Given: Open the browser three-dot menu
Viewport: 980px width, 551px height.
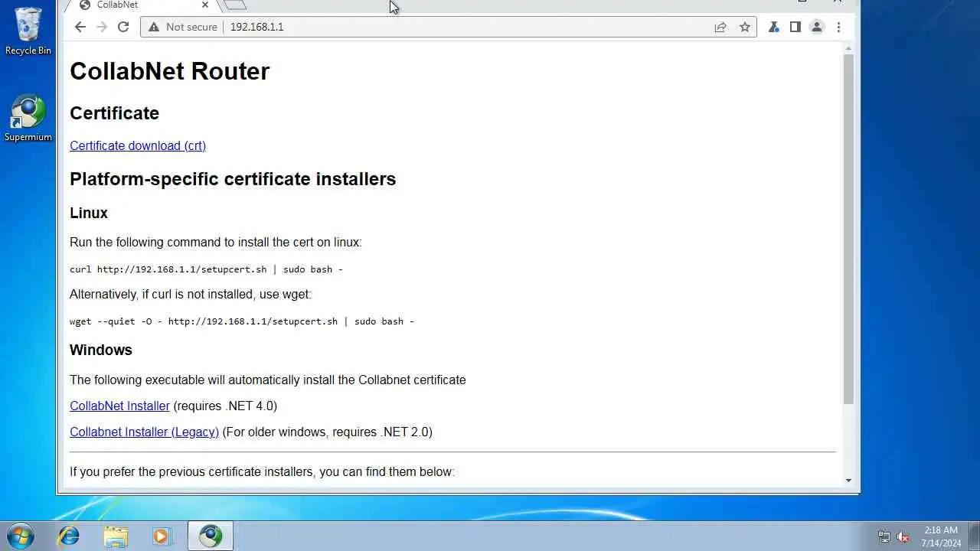Looking at the screenshot, I should pyautogui.click(x=838, y=27).
